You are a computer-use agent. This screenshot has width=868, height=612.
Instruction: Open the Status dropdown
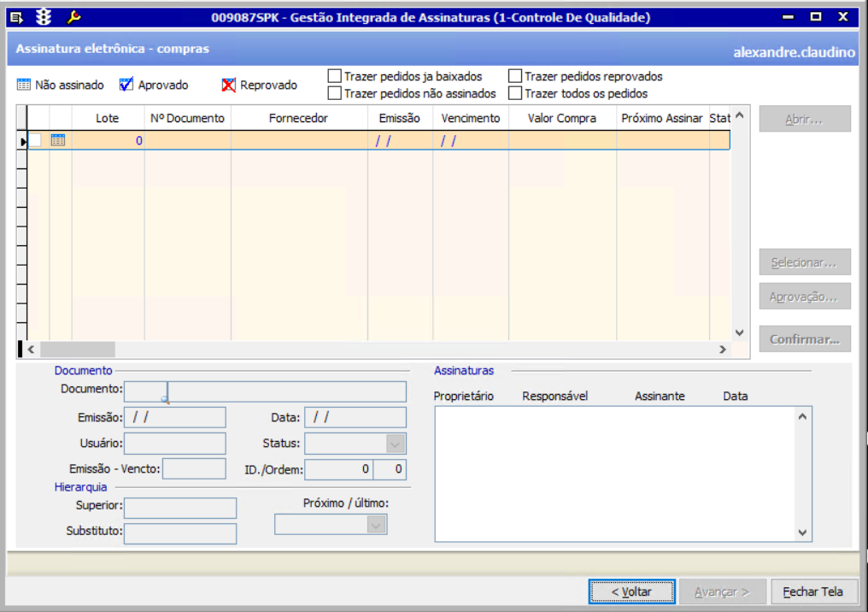coord(395,444)
